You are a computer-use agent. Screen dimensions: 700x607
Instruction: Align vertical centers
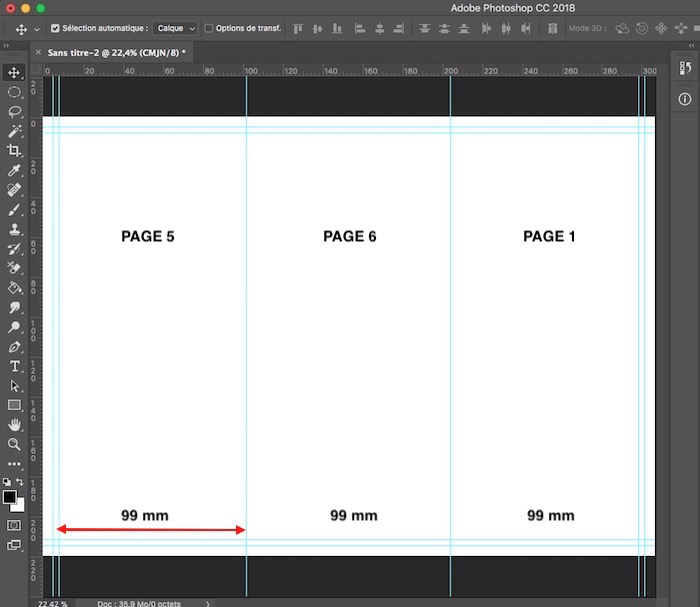pos(317,29)
